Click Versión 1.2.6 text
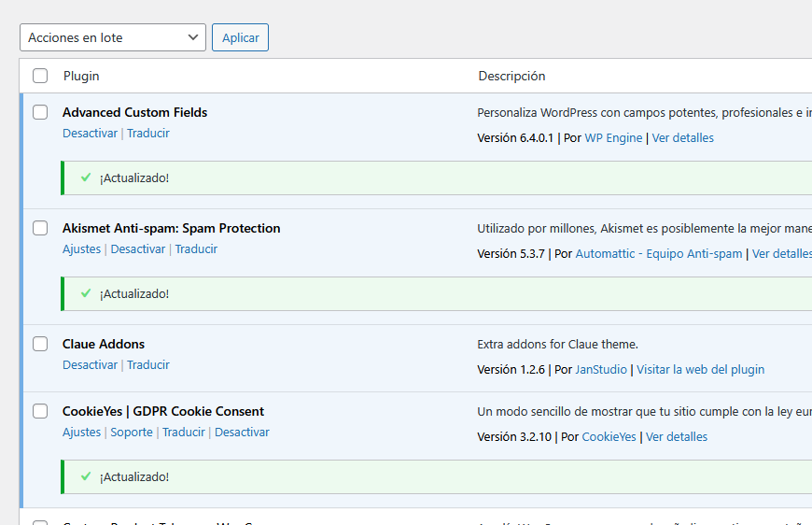The image size is (812, 525). tap(511, 370)
